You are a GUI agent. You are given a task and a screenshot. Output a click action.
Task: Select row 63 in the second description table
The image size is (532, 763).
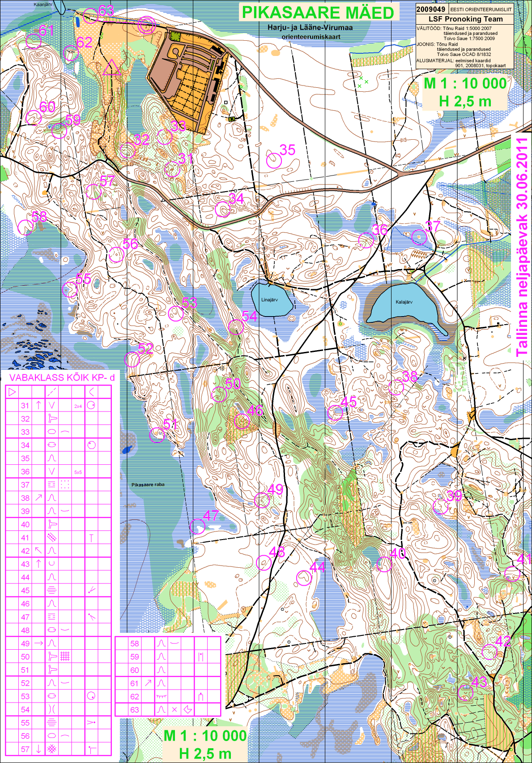168,710
